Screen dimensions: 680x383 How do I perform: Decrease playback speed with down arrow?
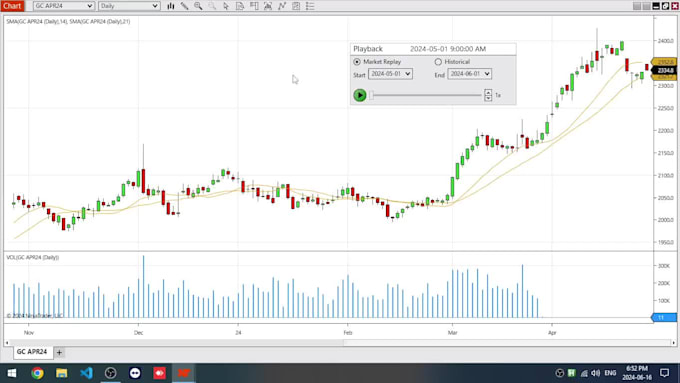[488, 98]
